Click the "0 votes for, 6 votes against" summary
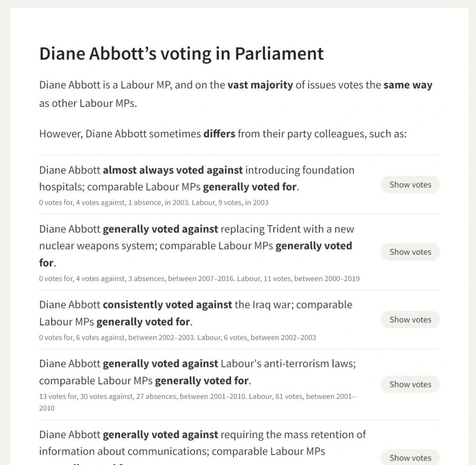The image size is (476, 465). point(177,338)
